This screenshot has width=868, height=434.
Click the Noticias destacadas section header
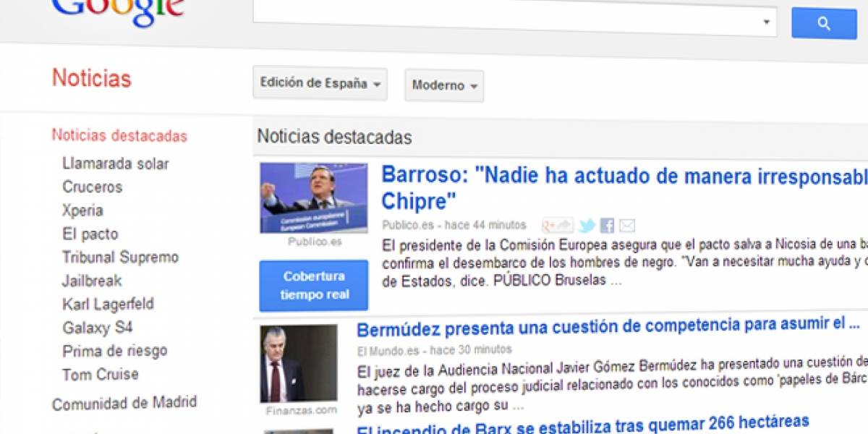click(x=335, y=137)
